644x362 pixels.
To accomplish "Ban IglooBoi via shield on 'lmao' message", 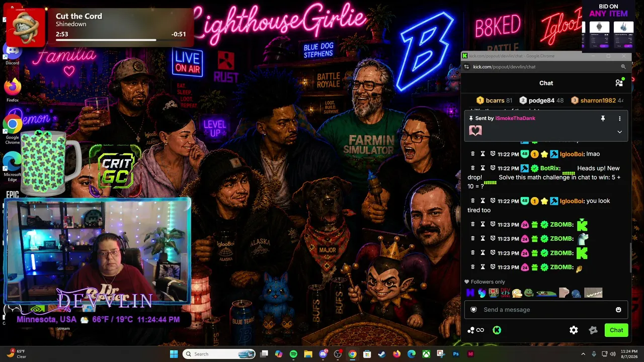I will 493,154.
